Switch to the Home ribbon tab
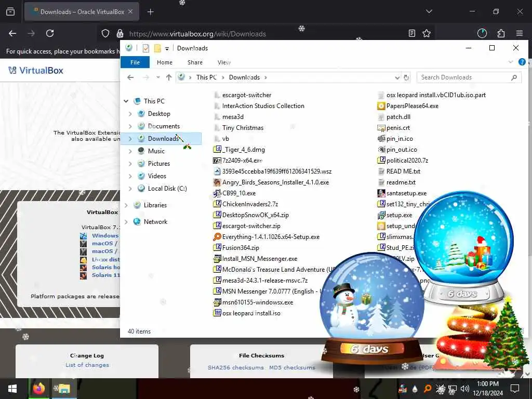532x399 pixels. click(x=165, y=62)
